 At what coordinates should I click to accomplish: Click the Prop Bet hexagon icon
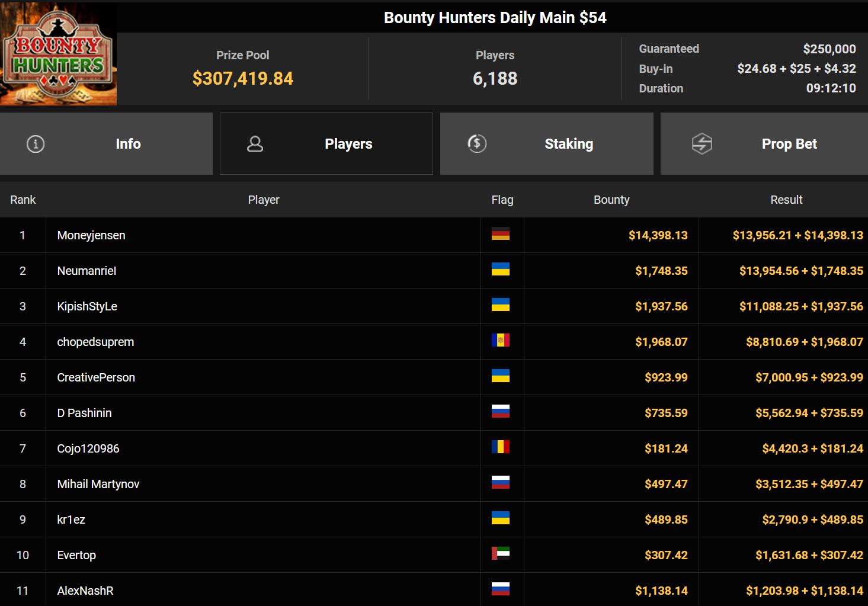pyautogui.click(x=702, y=144)
